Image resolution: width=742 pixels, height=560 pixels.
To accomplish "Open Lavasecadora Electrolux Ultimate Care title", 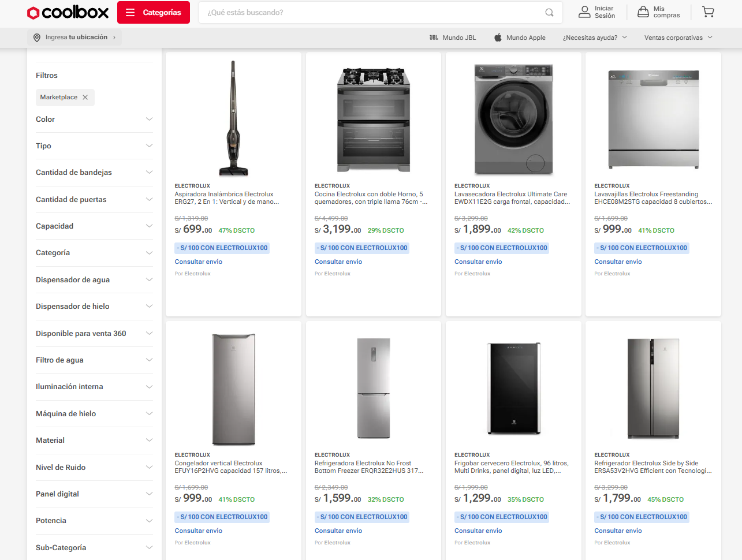I will 512,198.
